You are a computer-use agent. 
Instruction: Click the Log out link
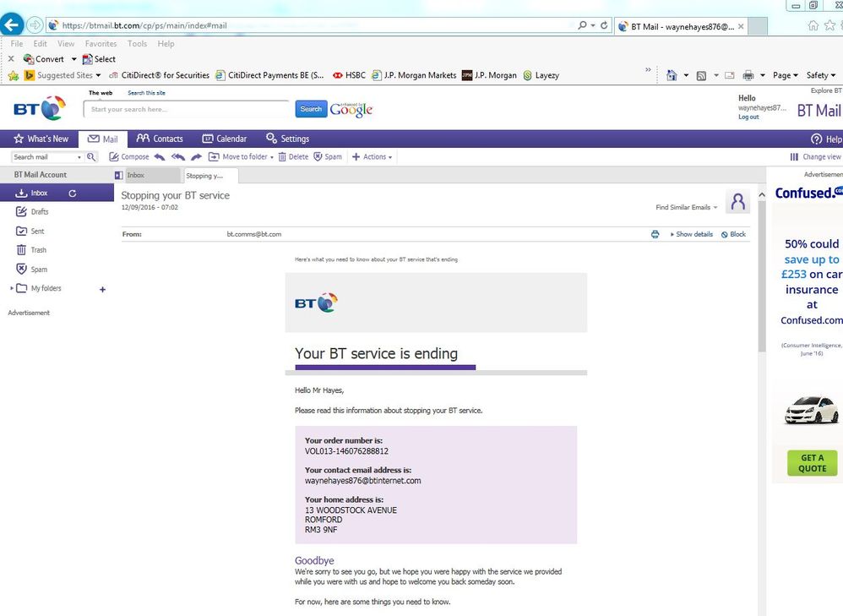pyautogui.click(x=748, y=117)
